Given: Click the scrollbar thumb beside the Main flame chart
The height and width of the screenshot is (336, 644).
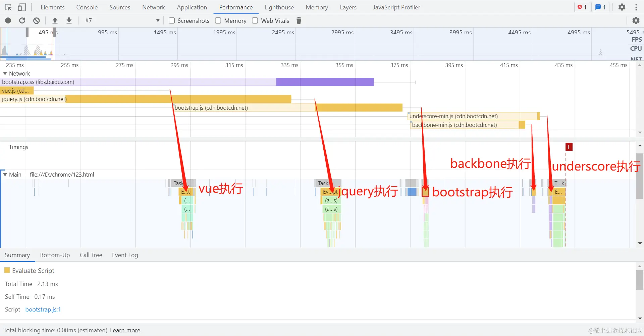Looking at the screenshot, I should 640,176.
